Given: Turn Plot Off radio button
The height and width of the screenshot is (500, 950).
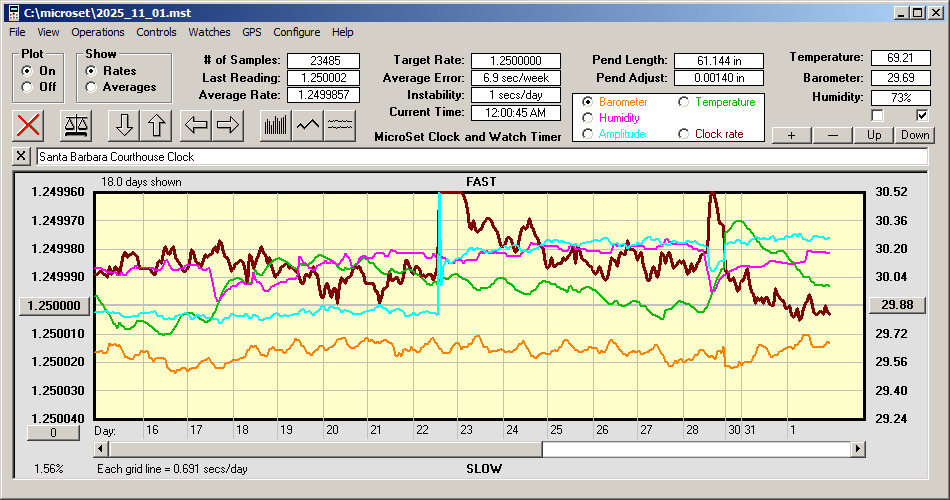Looking at the screenshot, I should 28,87.
